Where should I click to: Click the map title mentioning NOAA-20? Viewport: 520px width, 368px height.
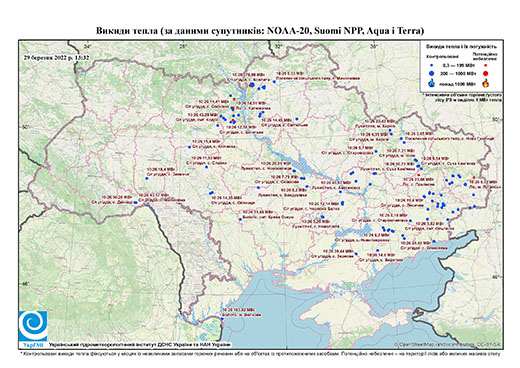260,31
